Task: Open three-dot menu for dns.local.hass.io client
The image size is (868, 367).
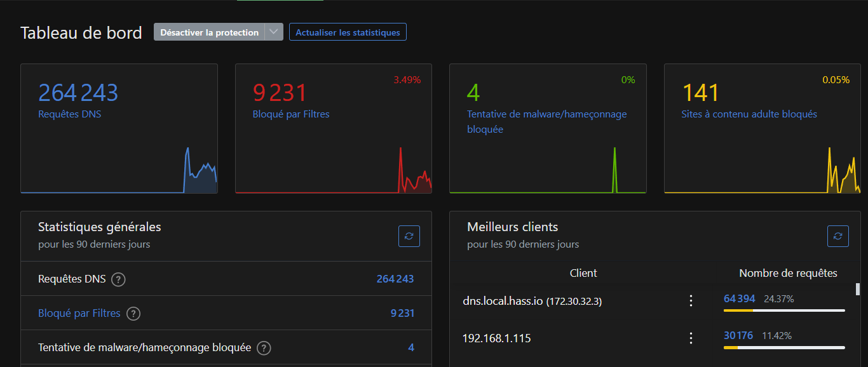Action: tap(691, 301)
